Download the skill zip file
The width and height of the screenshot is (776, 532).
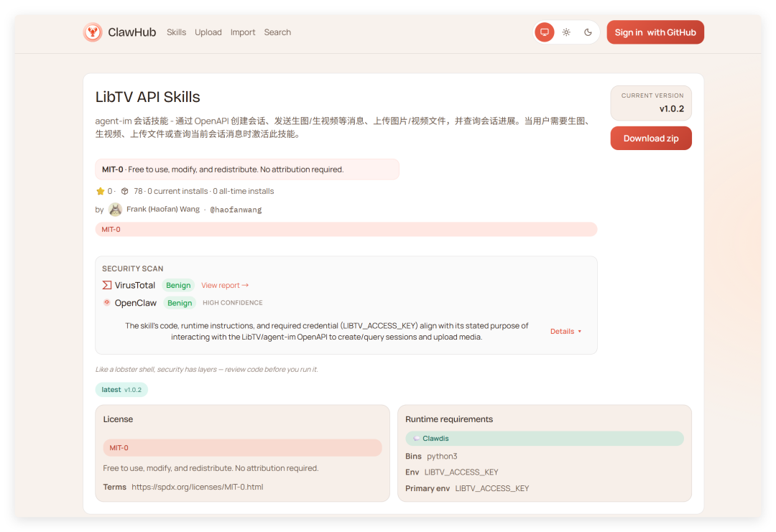tap(651, 139)
